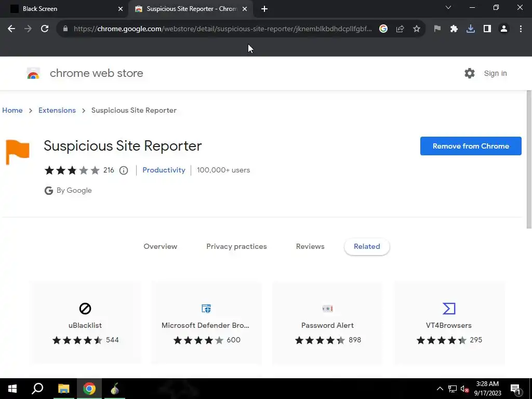This screenshot has height=399, width=532.
Task: Open the Chrome three-dot menu
Action: pyautogui.click(x=521, y=29)
